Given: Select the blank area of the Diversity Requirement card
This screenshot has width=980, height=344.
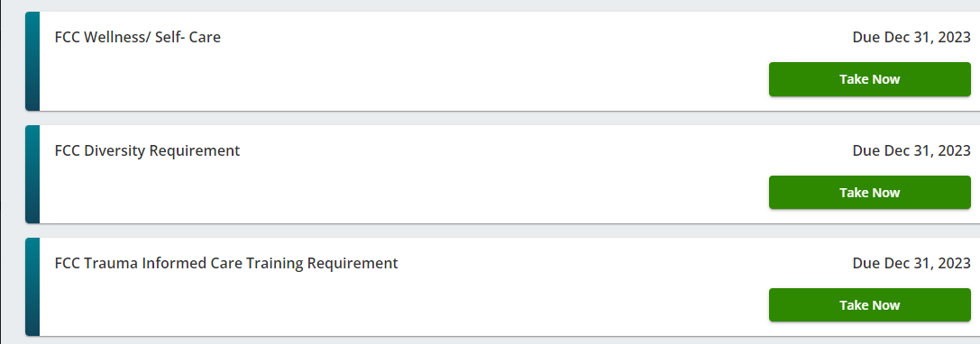Looking at the screenshot, I should 400,191.
